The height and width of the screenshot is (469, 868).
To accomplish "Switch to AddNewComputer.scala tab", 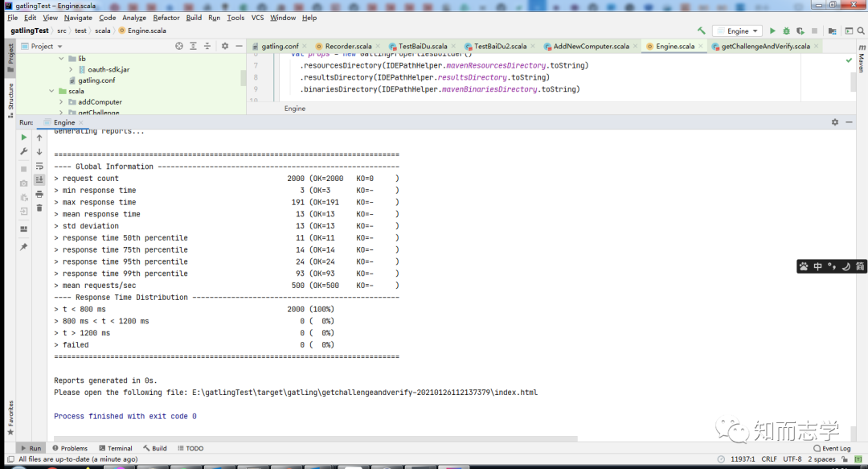I will point(591,46).
